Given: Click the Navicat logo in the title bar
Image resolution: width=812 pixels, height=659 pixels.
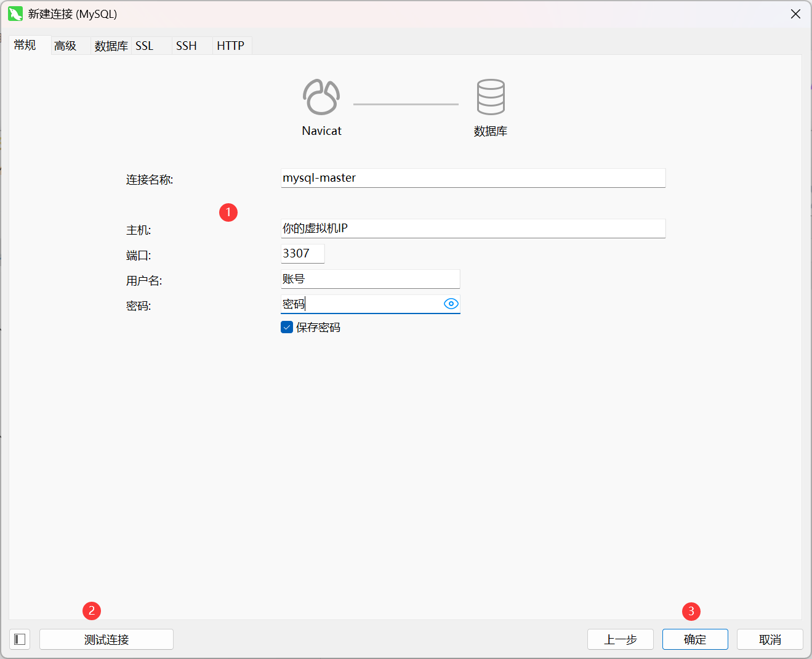Looking at the screenshot, I should 15,13.
